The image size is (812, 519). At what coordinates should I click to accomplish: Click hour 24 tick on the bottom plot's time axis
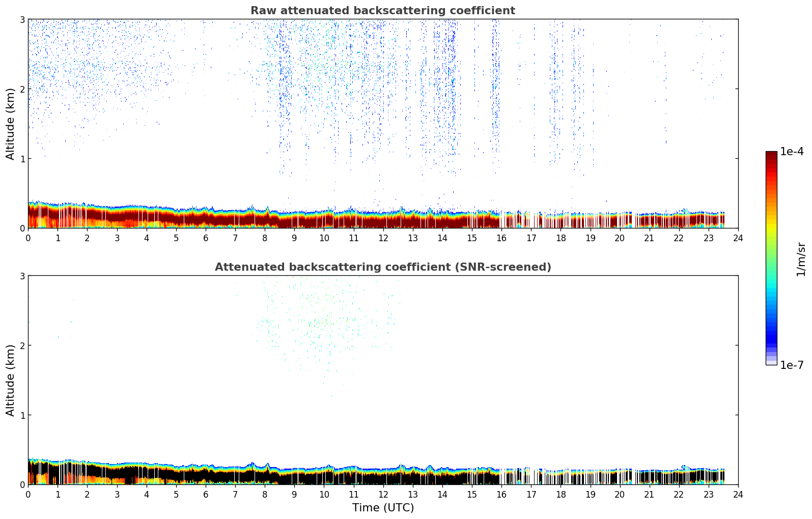(x=738, y=494)
